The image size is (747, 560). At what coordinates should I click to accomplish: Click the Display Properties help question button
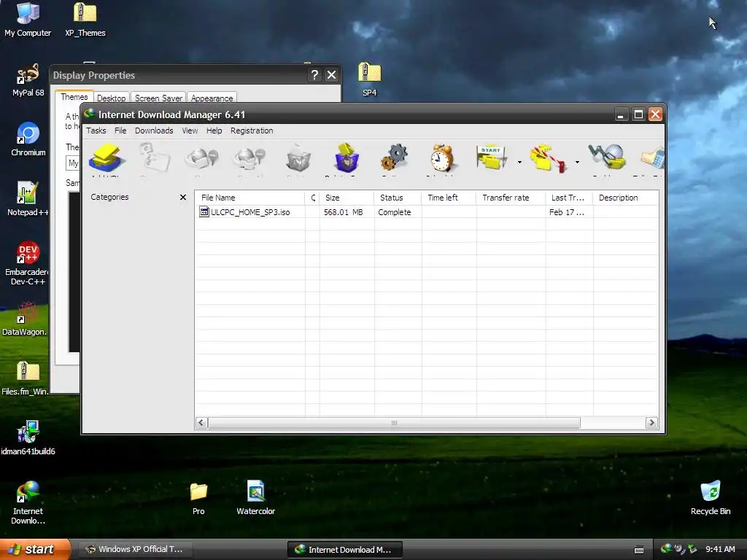tap(314, 75)
